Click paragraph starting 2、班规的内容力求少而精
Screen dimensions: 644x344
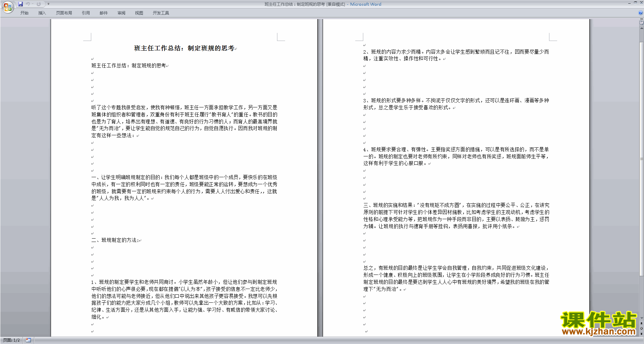tap(456, 55)
